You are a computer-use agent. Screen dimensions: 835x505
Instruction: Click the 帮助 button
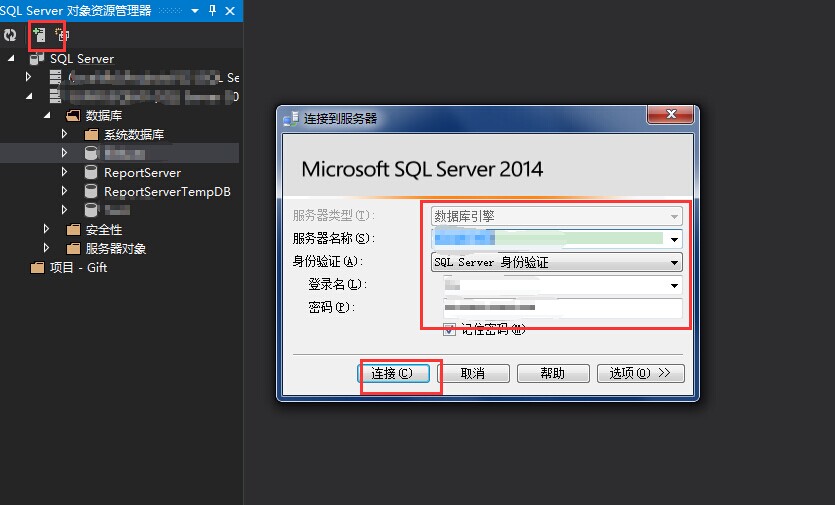(553, 373)
